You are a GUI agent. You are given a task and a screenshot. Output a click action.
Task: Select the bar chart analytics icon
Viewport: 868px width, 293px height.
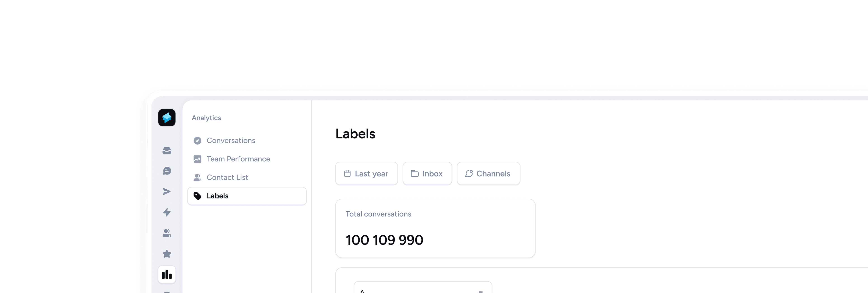point(167,275)
